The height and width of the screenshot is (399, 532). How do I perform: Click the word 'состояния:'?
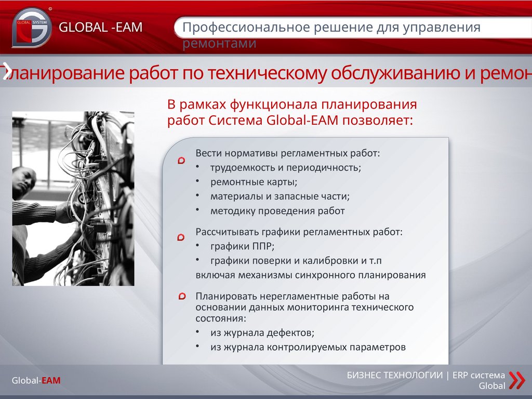coord(221,318)
